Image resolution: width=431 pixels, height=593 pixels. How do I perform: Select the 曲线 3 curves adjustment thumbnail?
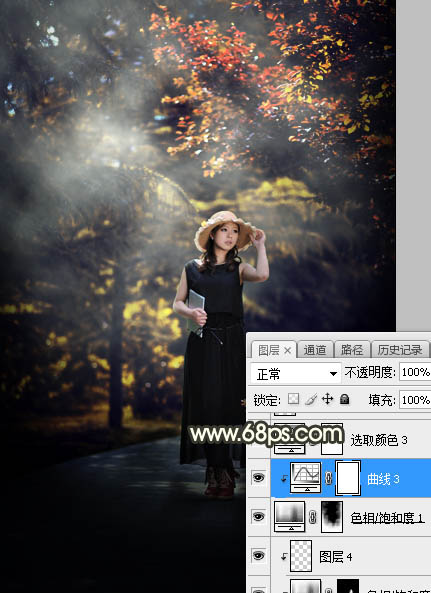coord(305,478)
